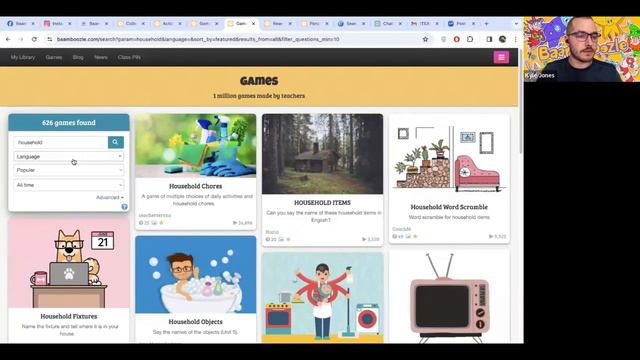Open the pink hamburger menu
Viewport: 640px width, 360px height.
(x=501, y=57)
